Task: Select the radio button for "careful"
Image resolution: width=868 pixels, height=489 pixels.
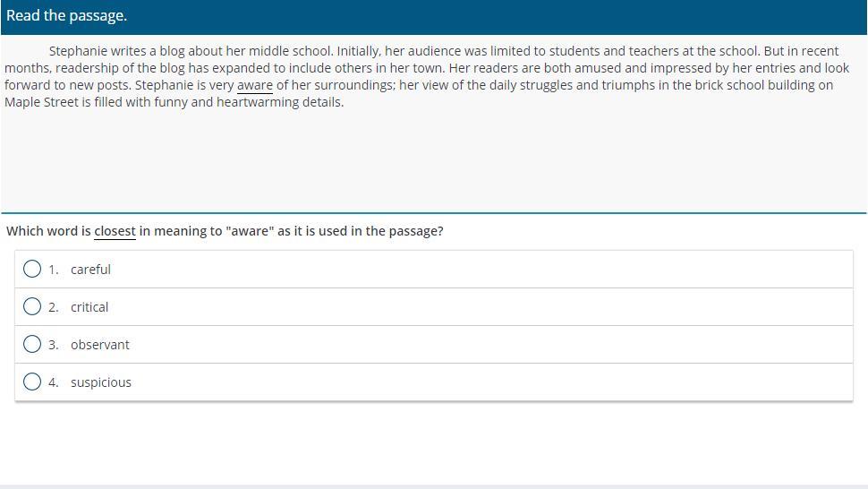Action: coord(32,270)
